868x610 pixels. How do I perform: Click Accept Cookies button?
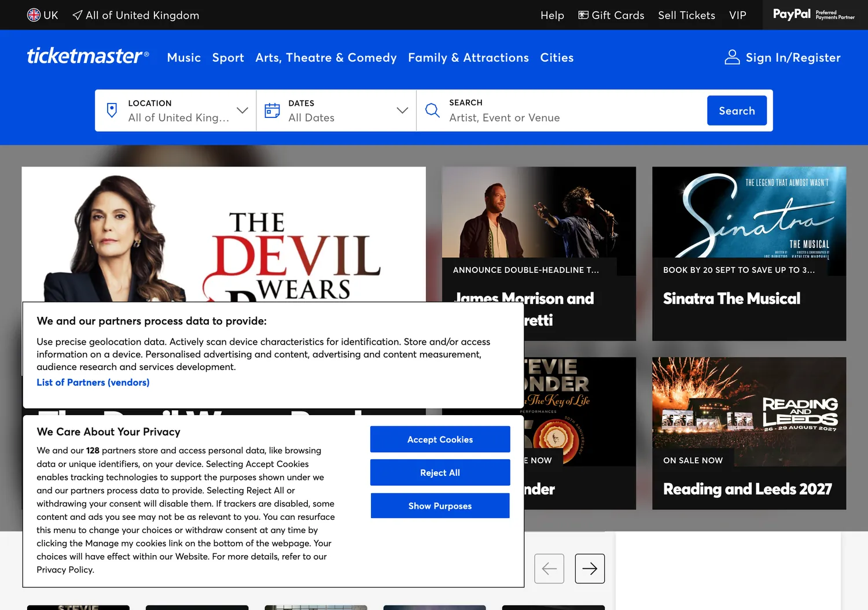[440, 439]
